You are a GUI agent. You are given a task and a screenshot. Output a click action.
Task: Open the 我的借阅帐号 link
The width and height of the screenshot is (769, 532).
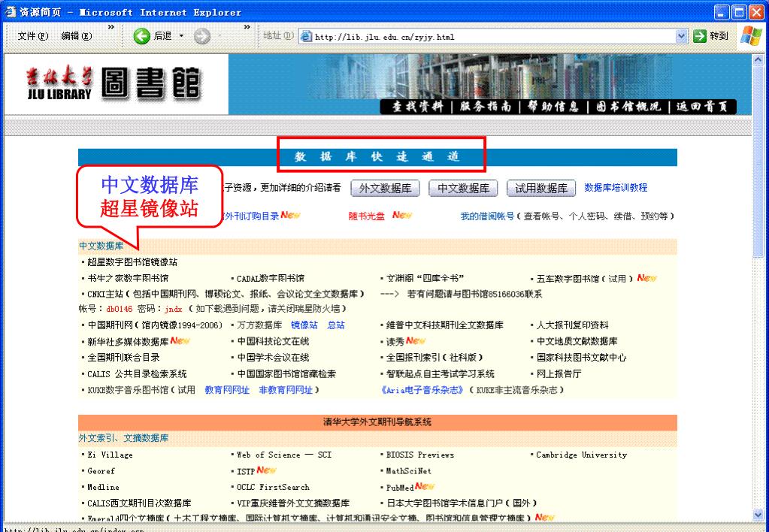(487, 216)
